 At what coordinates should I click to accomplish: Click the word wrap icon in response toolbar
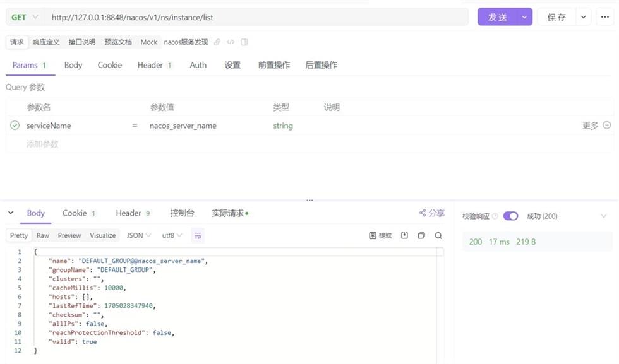tap(198, 235)
